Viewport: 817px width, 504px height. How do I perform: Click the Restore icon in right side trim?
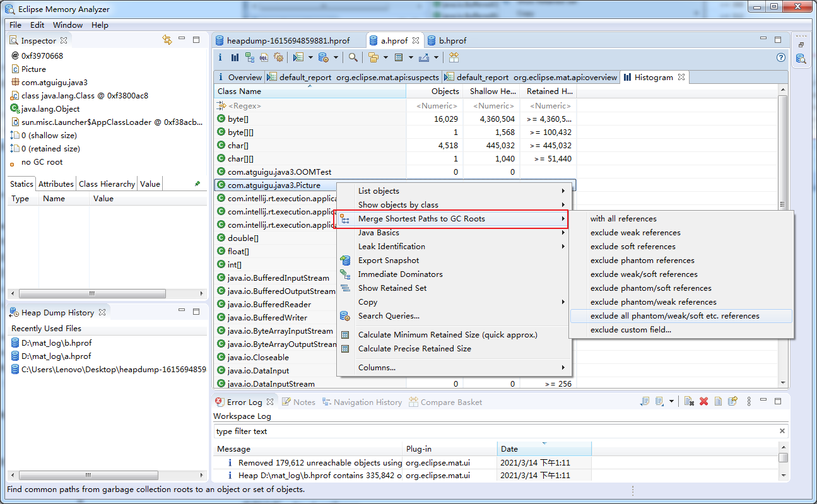(x=801, y=45)
